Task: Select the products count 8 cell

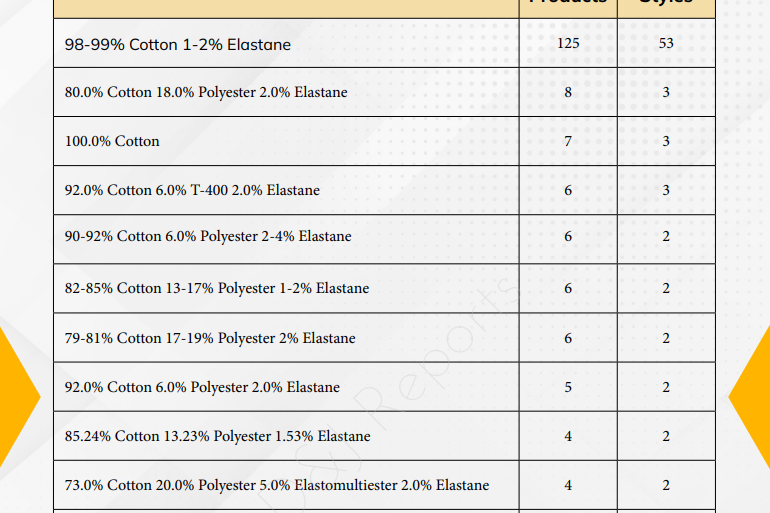Action: tap(568, 92)
